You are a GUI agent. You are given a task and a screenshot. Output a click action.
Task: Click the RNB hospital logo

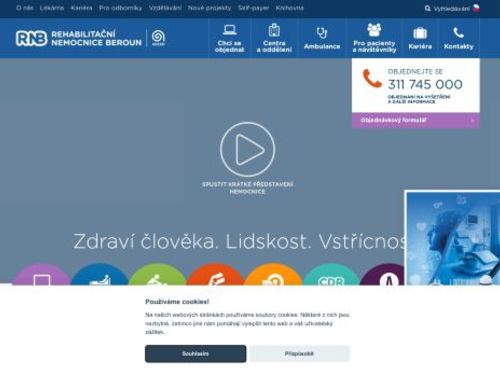tap(78, 38)
